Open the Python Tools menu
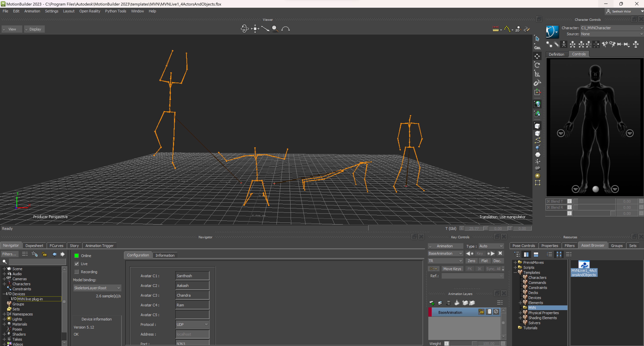Viewport: 644px width, 346px height. point(115,11)
